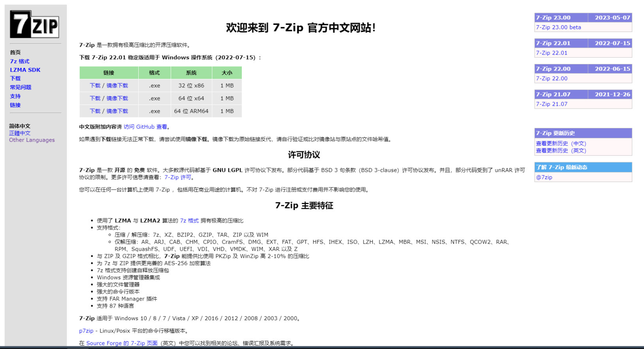Open the p7zip link
Screen dimensions: 644x349
tap(86, 331)
